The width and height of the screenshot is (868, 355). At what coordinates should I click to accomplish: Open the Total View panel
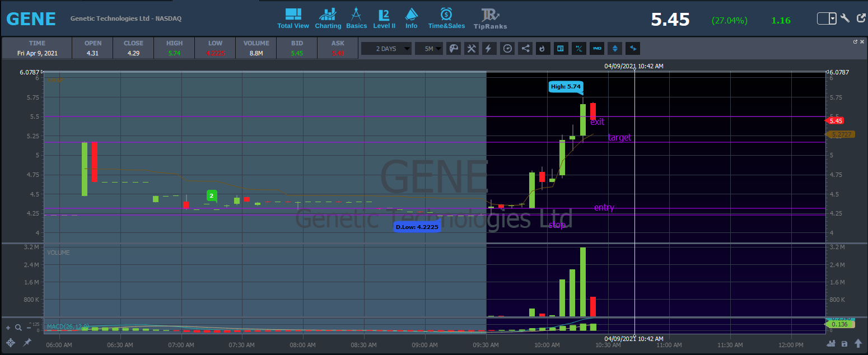(293, 18)
